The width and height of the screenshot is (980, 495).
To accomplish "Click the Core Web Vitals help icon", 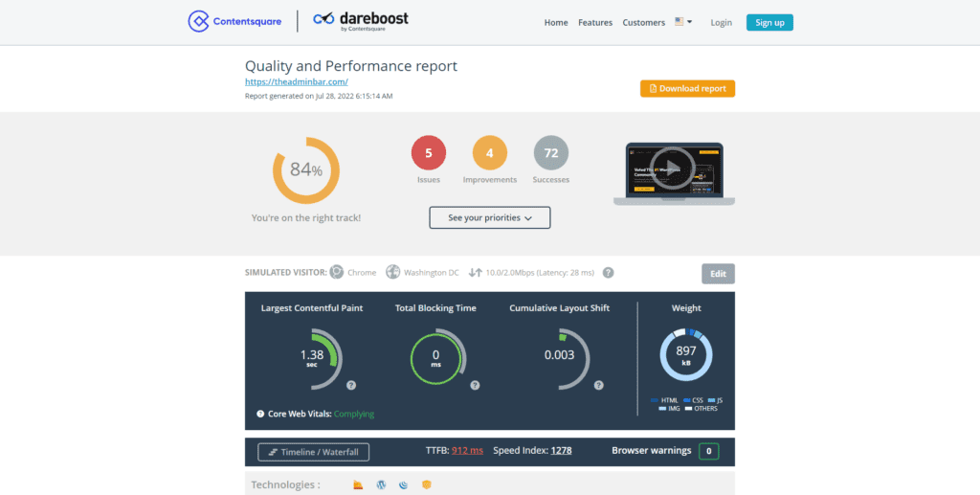I will (260, 414).
